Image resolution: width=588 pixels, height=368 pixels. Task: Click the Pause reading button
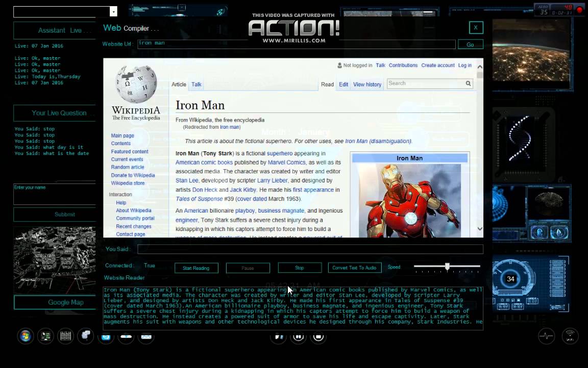(x=248, y=268)
